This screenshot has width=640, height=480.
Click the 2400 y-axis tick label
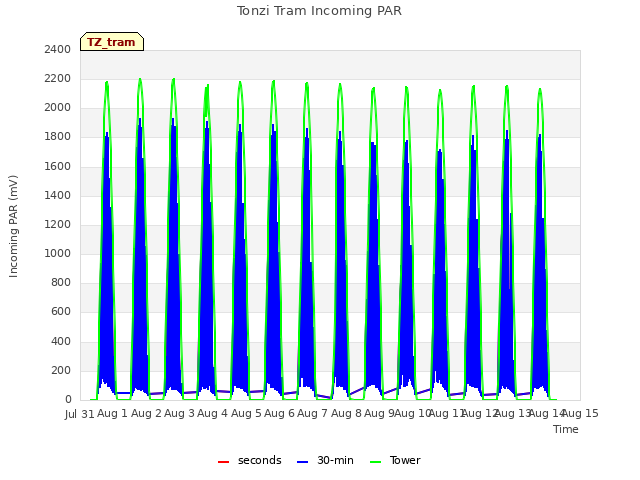(58, 49)
